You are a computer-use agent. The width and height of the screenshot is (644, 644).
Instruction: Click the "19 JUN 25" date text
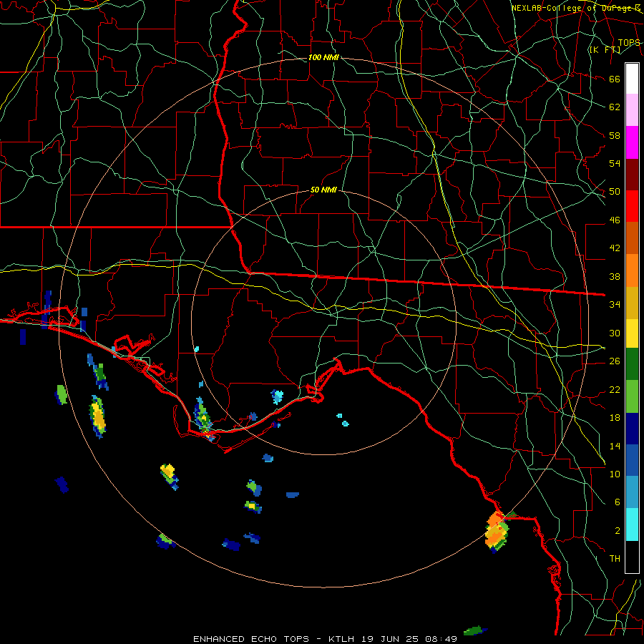390,639
